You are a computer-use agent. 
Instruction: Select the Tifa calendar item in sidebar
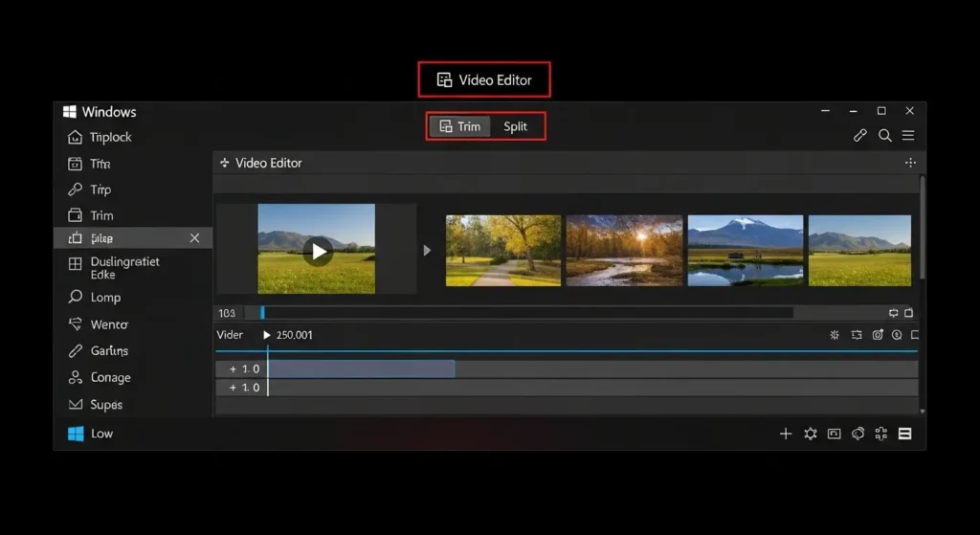tap(89, 164)
